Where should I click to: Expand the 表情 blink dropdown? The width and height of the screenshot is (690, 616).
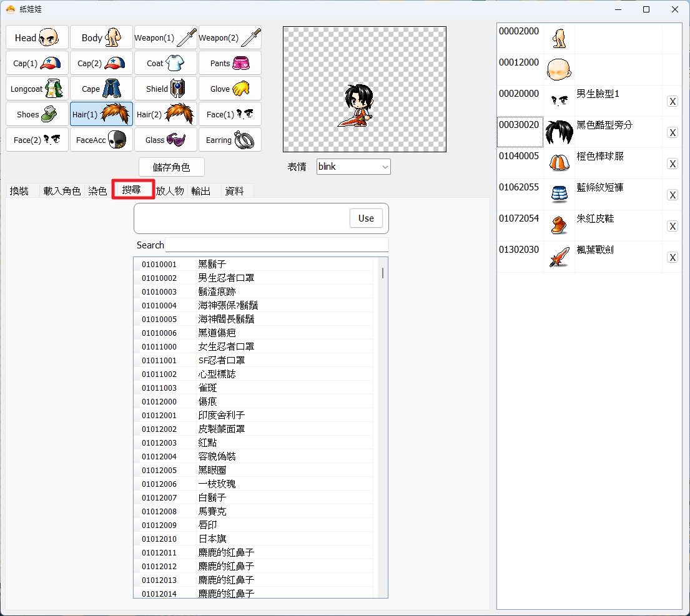(x=353, y=167)
